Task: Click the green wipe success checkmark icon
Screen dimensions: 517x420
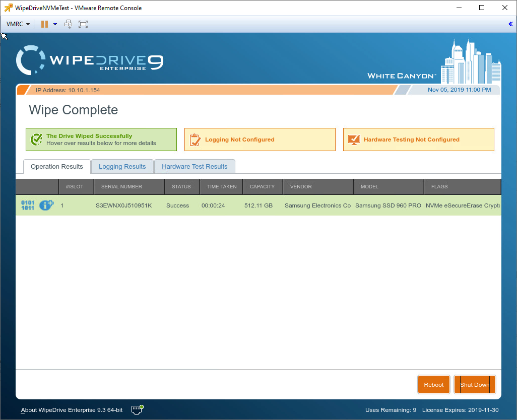Action: [36, 139]
